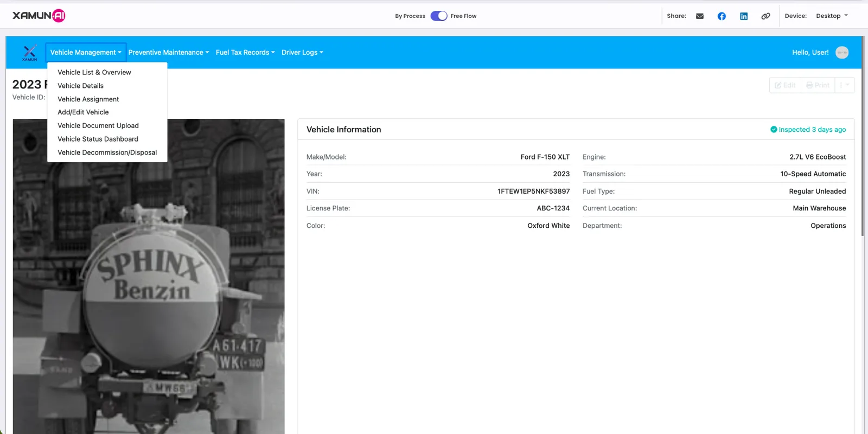Click Regular Unleaded fuel type value
Screen dimensions: 868x434
(817, 192)
